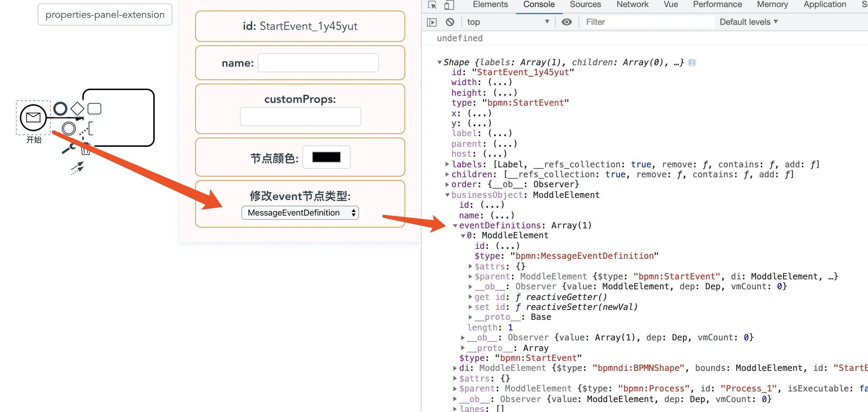The height and width of the screenshot is (412, 868).
Task: Append an intermediate event with double-circle icon
Action: (x=69, y=128)
